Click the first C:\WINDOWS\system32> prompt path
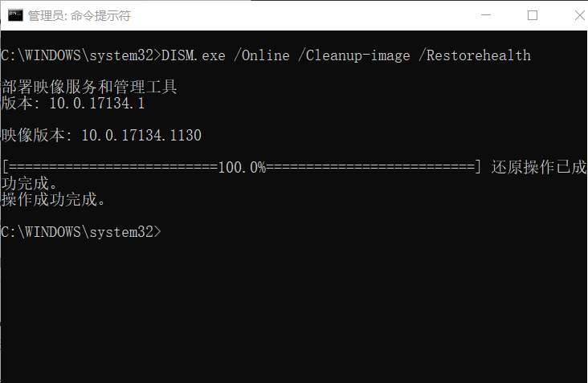Viewport: 588px width, 383px height. (x=80, y=55)
